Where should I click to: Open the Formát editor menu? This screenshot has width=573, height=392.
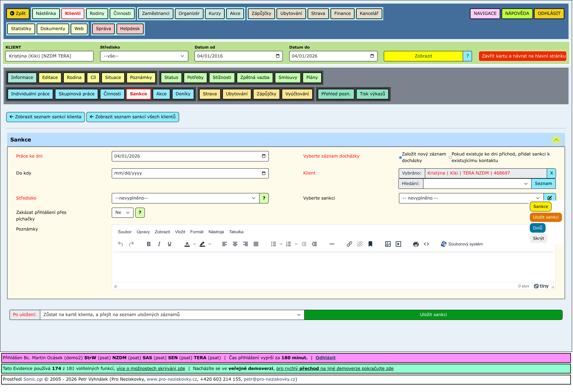tap(197, 232)
